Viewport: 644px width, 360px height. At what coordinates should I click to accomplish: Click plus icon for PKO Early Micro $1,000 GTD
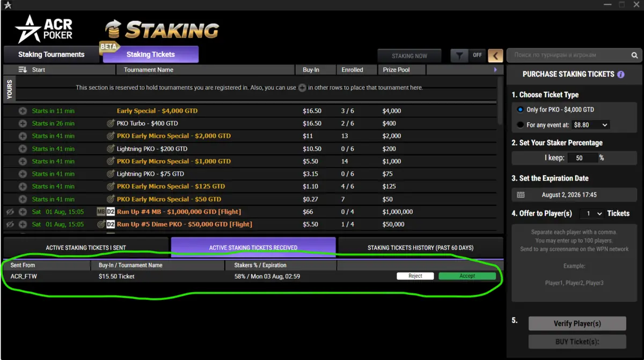point(23,161)
